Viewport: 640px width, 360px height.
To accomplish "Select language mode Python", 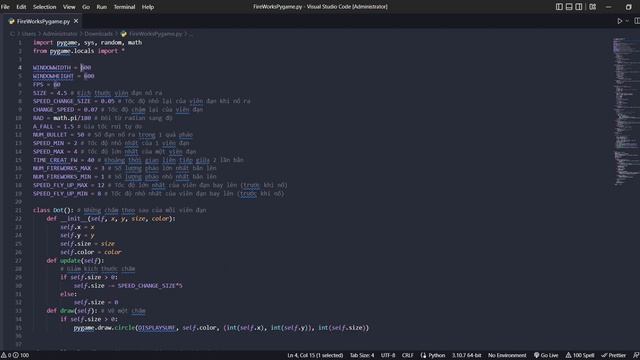I will (433, 355).
